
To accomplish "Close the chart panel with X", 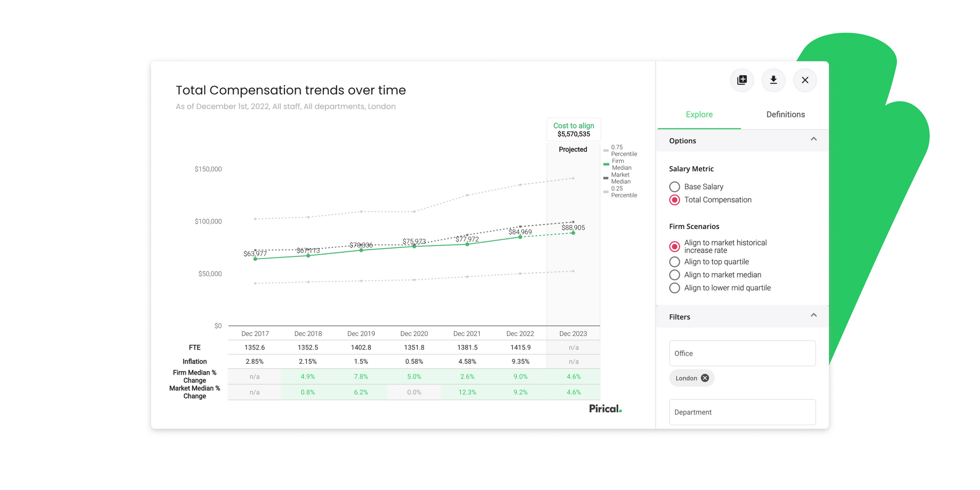I will tap(805, 80).
